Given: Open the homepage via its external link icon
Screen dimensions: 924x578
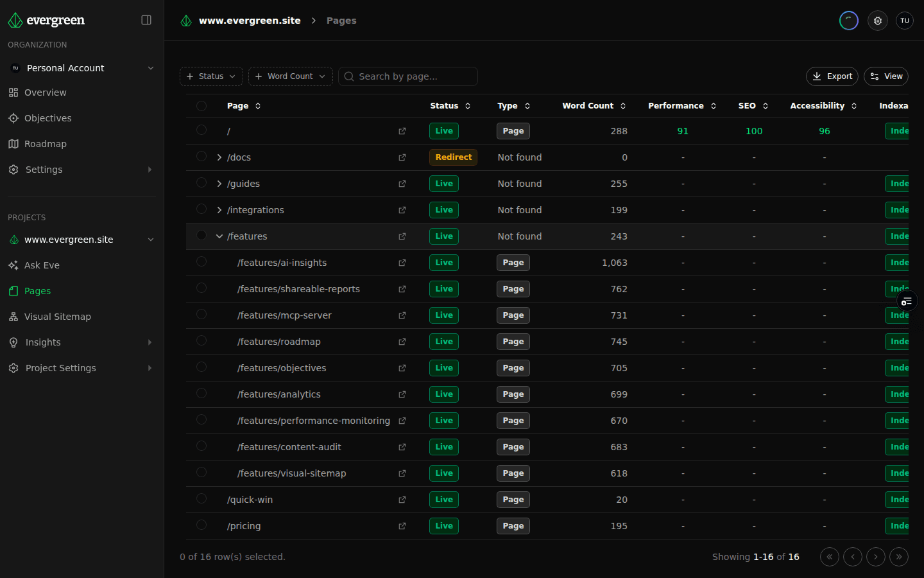Looking at the screenshot, I should tap(402, 130).
